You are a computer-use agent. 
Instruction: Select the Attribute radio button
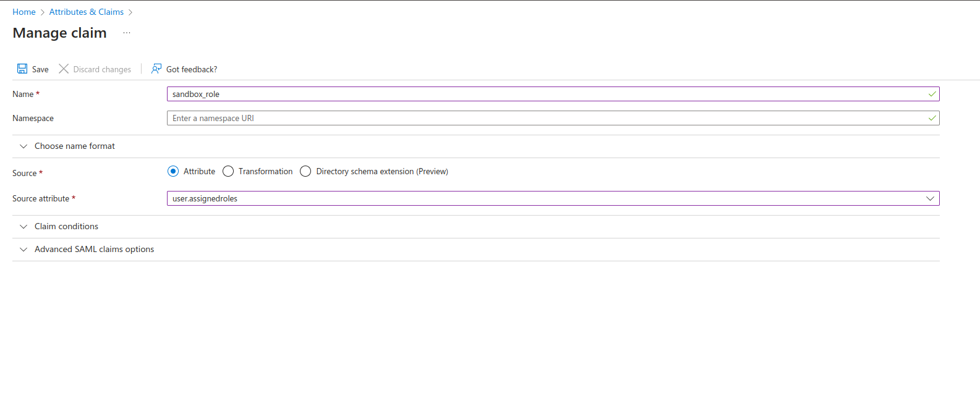[173, 171]
